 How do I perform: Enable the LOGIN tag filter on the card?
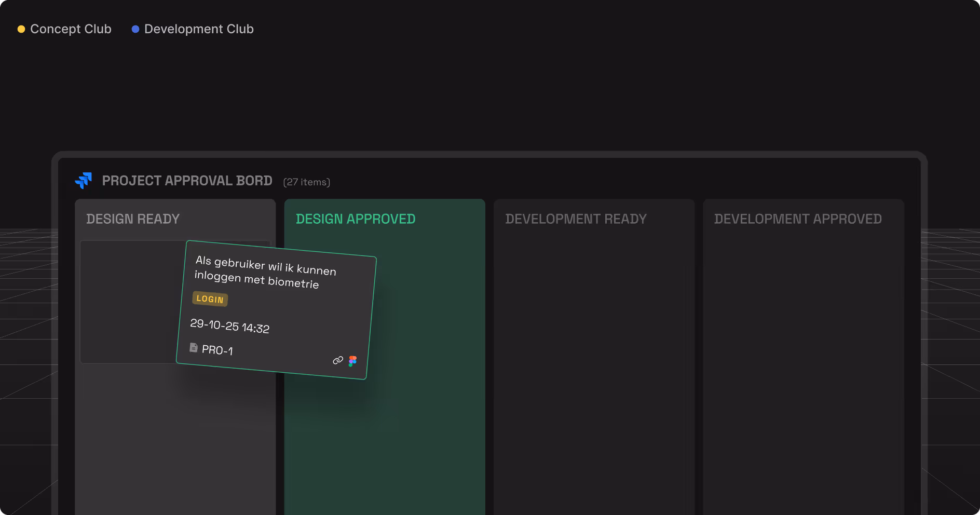(x=210, y=299)
